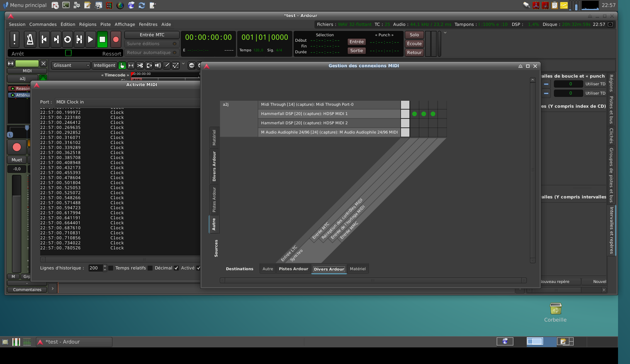This screenshot has width=630, height=364.
Task: Expand the Entrée MTC sync source dropdown
Action: (152, 35)
